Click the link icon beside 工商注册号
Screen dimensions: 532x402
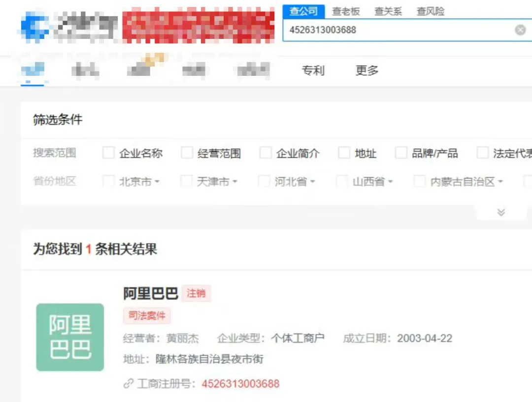click(128, 384)
